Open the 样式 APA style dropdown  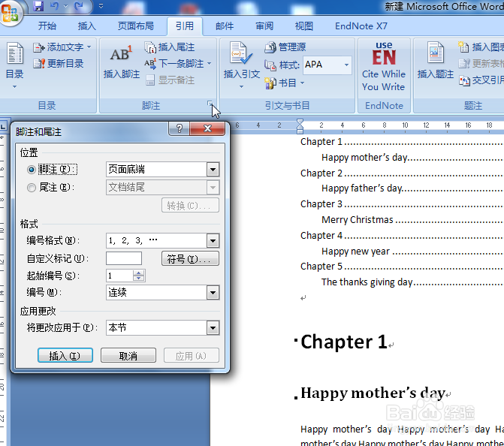coord(346,65)
